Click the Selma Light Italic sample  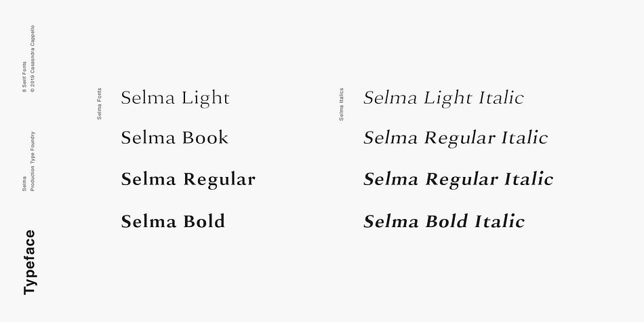pos(443,98)
